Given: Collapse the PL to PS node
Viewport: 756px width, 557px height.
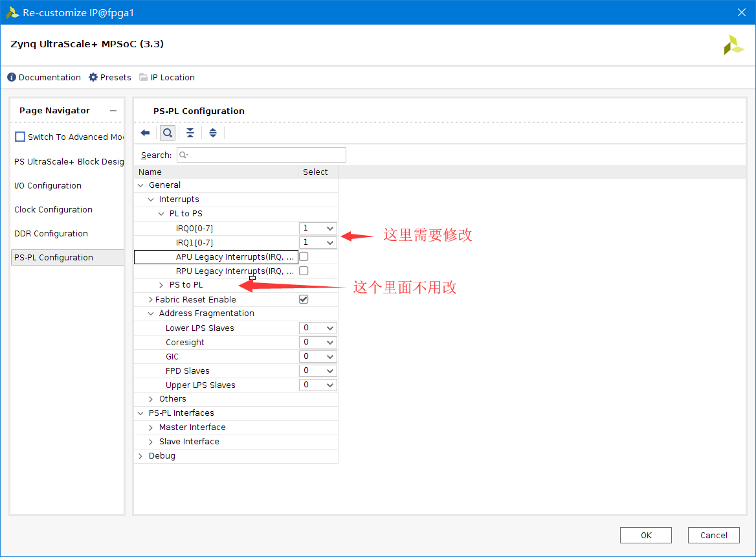Looking at the screenshot, I should pyautogui.click(x=162, y=214).
